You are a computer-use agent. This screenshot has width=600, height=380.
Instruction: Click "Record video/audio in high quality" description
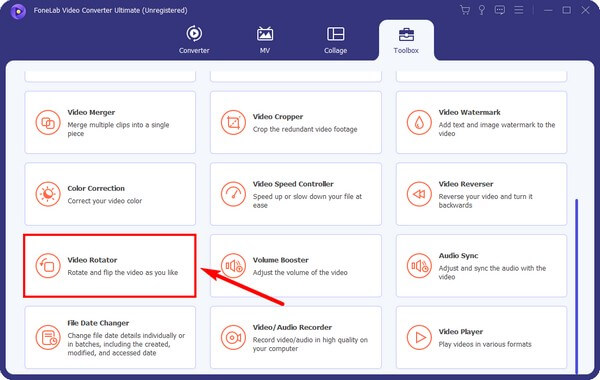coord(310,344)
